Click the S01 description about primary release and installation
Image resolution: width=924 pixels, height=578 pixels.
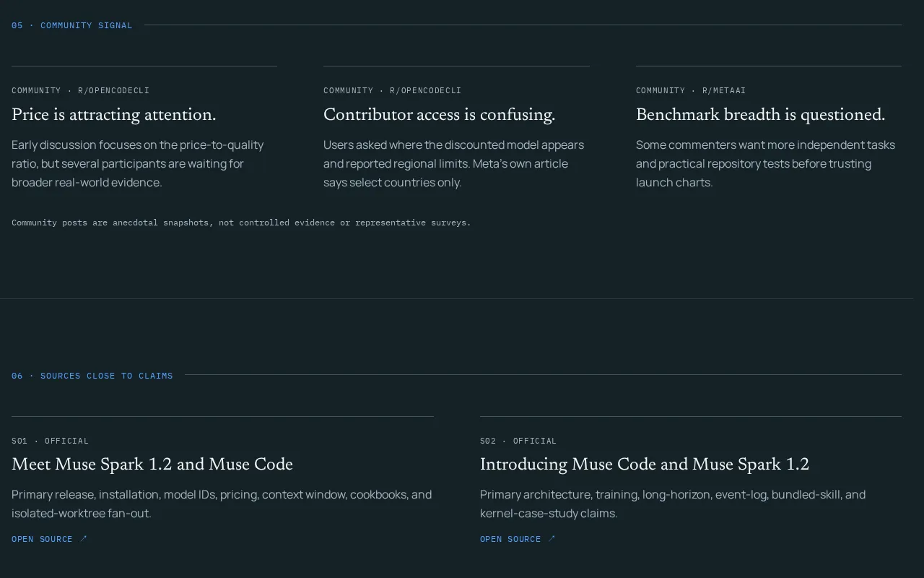point(222,504)
